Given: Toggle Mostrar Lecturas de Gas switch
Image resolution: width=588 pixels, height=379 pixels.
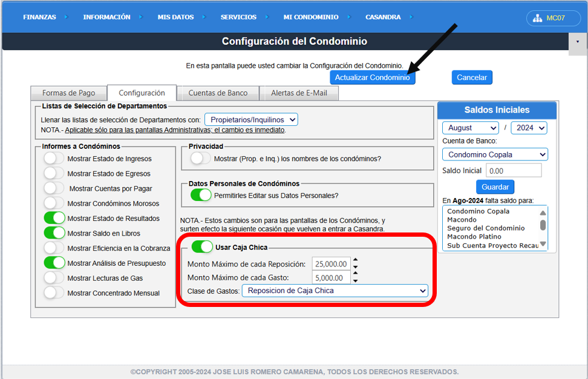Looking at the screenshot, I should pos(54,278).
